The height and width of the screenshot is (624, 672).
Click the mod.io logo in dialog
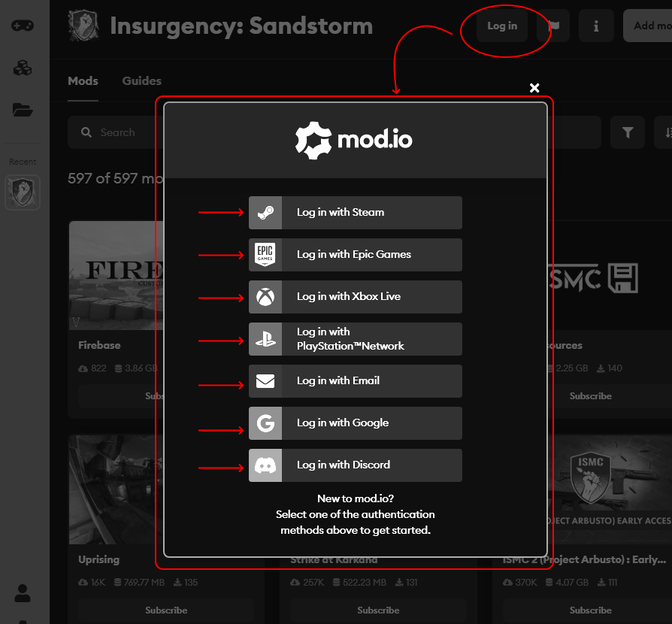point(354,140)
